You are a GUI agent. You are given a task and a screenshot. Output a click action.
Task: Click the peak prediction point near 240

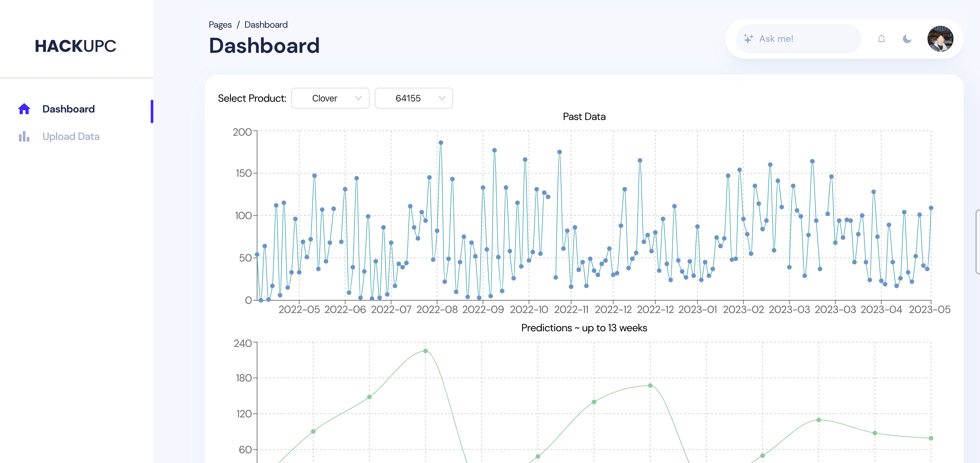coord(425,351)
